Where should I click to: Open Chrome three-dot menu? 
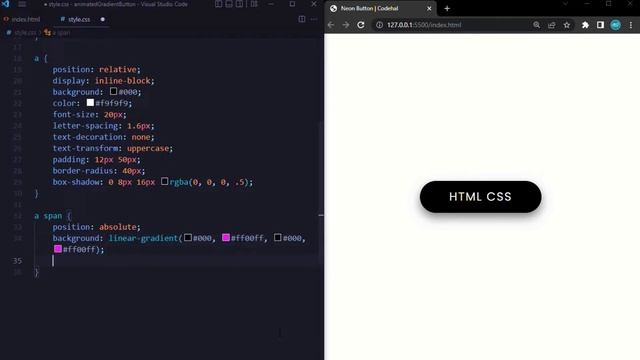point(631,25)
